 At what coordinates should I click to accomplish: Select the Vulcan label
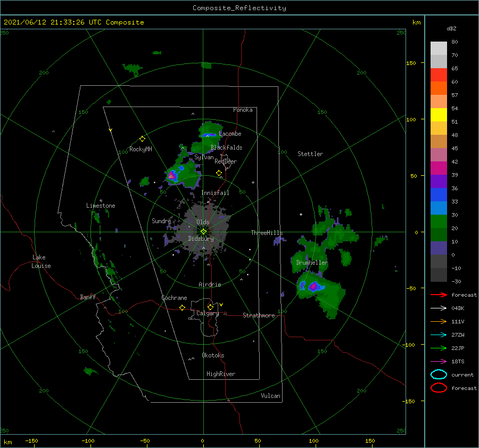click(x=270, y=396)
